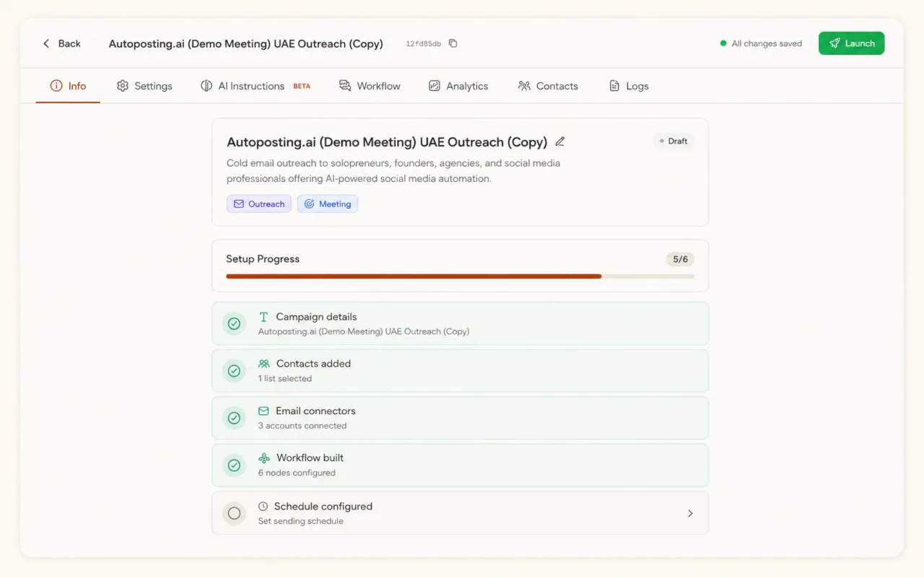The width and height of the screenshot is (924, 578).
Task: Click the 5/6 progress counter
Action: [x=680, y=259]
